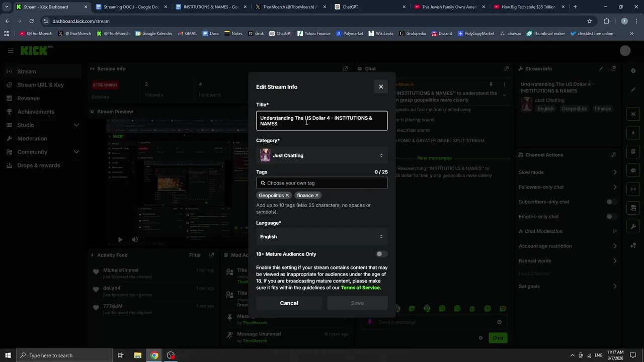
Task: Open the Windows Start menu
Action: (x=8, y=355)
